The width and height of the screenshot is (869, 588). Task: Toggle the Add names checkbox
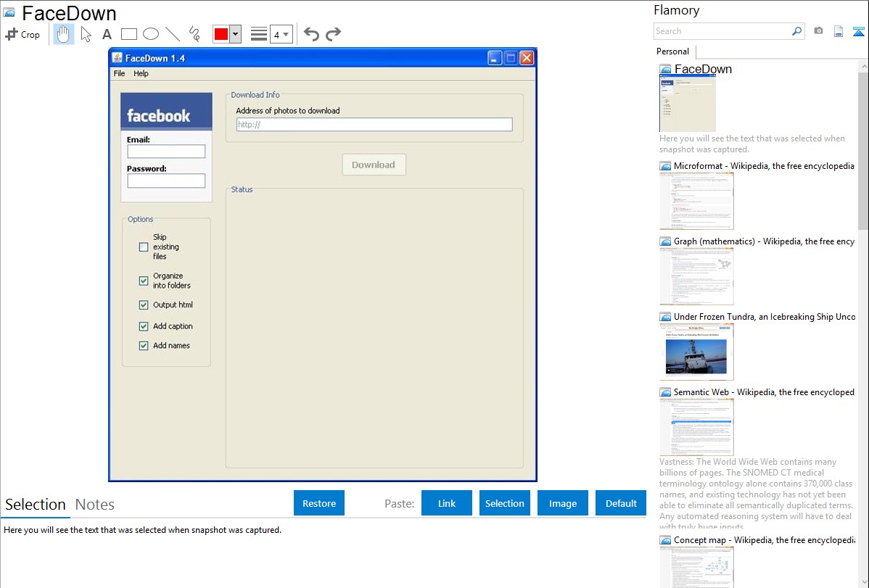pyautogui.click(x=144, y=346)
